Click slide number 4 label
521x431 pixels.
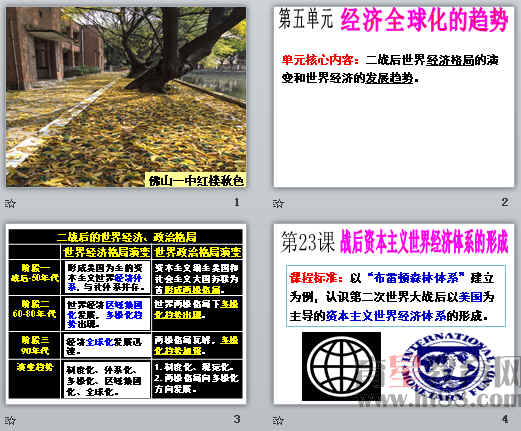coord(505,419)
